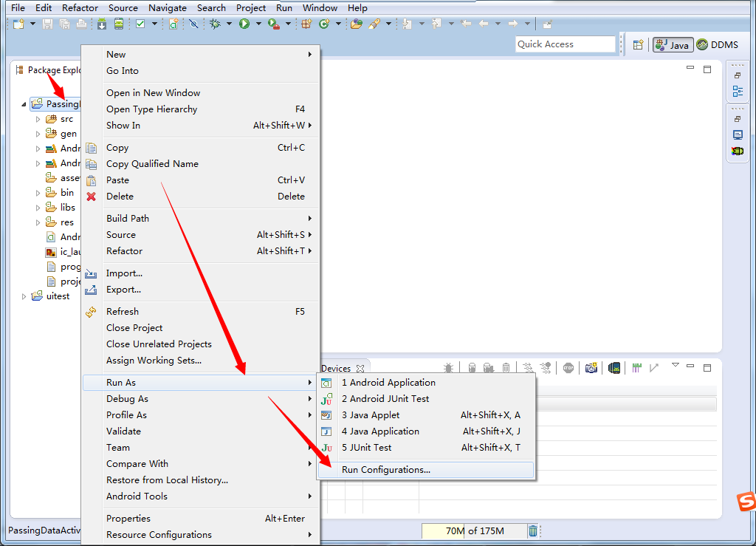Click the Quick Access search field
The width and height of the screenshot is (756, 546).
tap(565, 44)
